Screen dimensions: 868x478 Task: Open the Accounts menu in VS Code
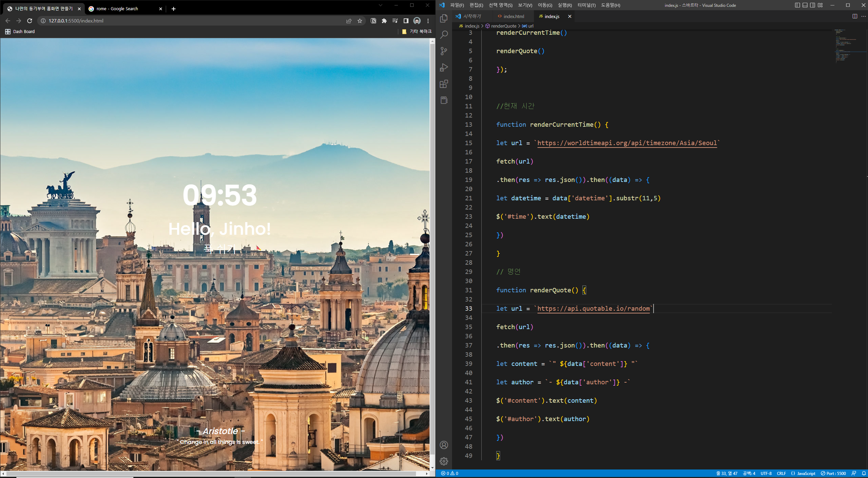444,445
